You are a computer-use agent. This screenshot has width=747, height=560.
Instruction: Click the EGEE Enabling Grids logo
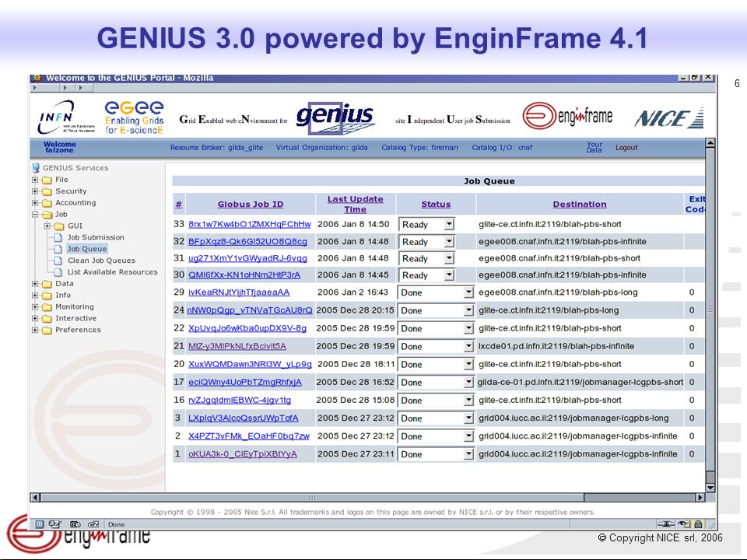(x=134, y=117)
